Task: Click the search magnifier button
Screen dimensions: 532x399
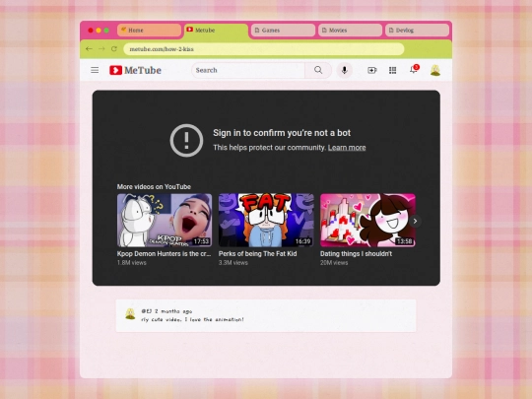Action: tap(318, 70)
